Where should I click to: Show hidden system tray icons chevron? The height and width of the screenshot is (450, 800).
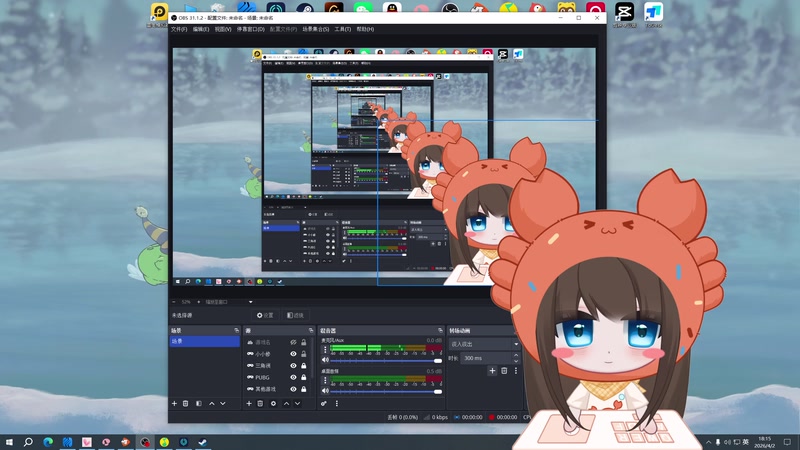point(708,442)
